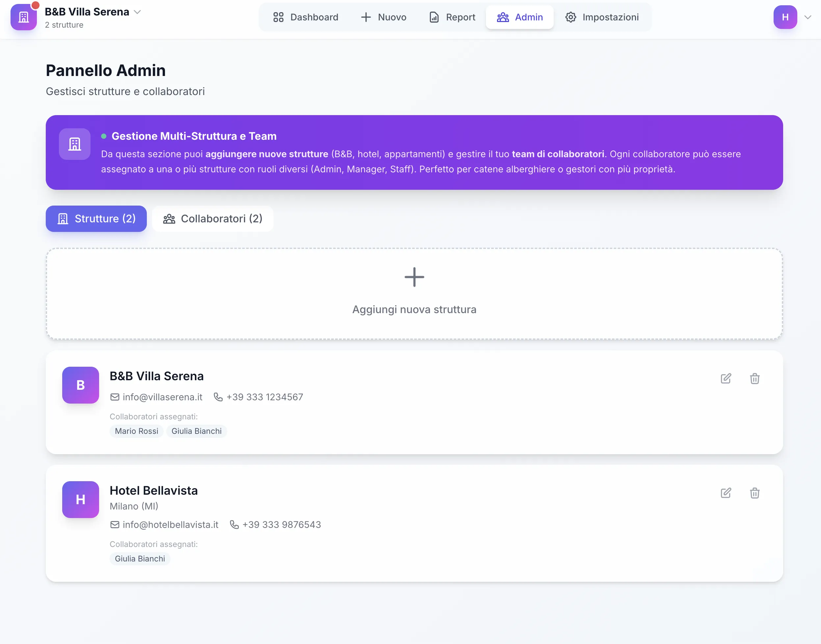821x644 pixels.
Task: Click the H avatar of Hotel Bellavista
Action: point(80,499)
